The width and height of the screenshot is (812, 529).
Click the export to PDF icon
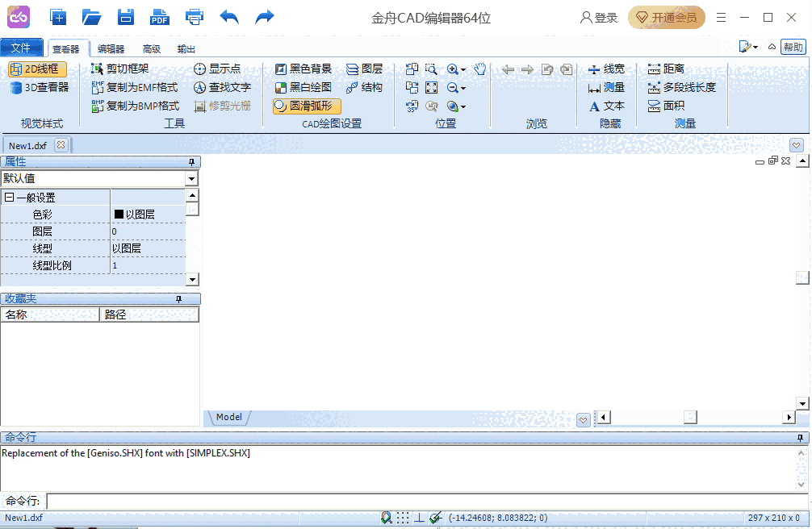point(160,17)
